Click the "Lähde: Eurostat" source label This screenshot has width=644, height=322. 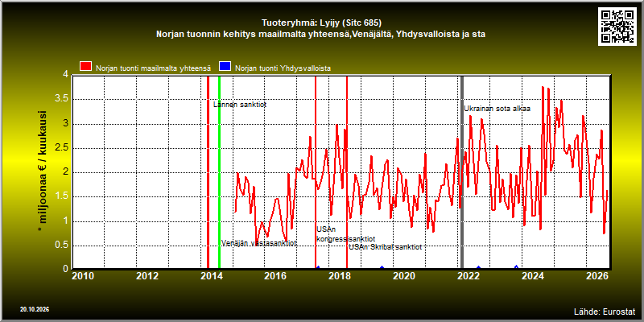[x=605, y=311]
